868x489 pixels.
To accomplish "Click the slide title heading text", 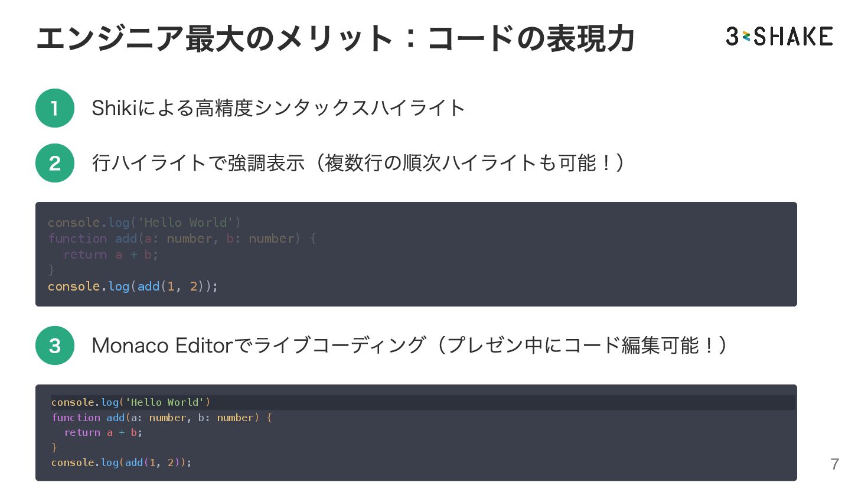I will coord(335,38).
